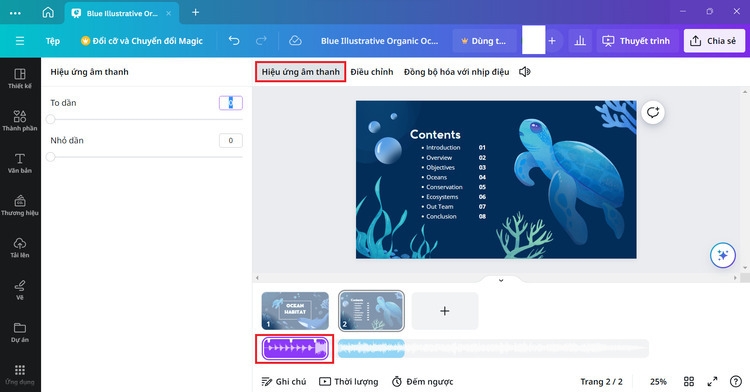Click the Introduction list item on slide

pos(443,147)
